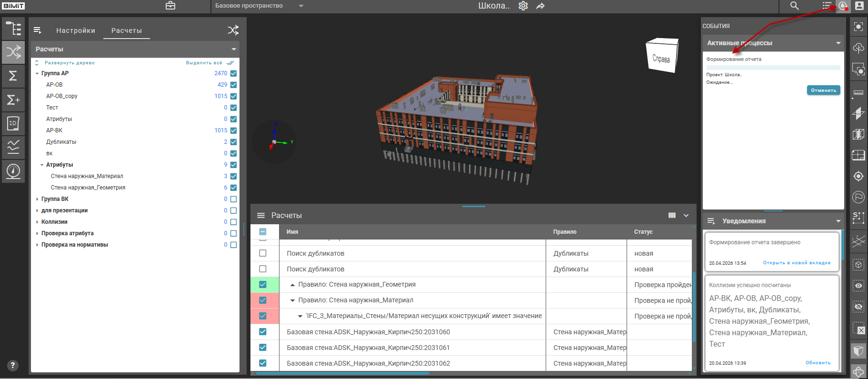The image size is (868, 379).
Task: Check the Коллизии group checkbox
Action: (233, 222)
